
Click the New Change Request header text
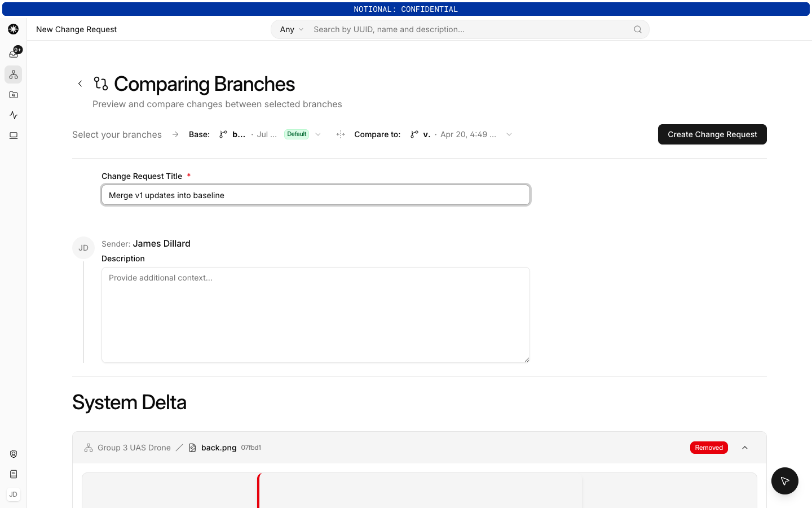(77, 29)
